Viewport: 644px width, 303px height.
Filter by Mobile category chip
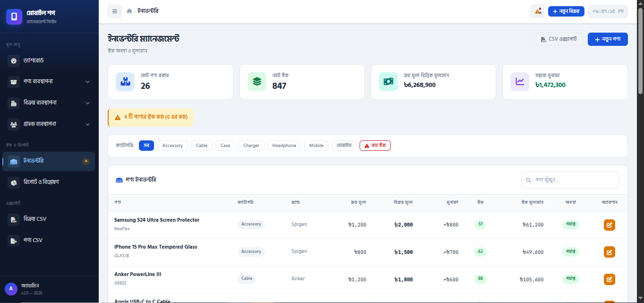pyautogui.click(x=316, y=146)
